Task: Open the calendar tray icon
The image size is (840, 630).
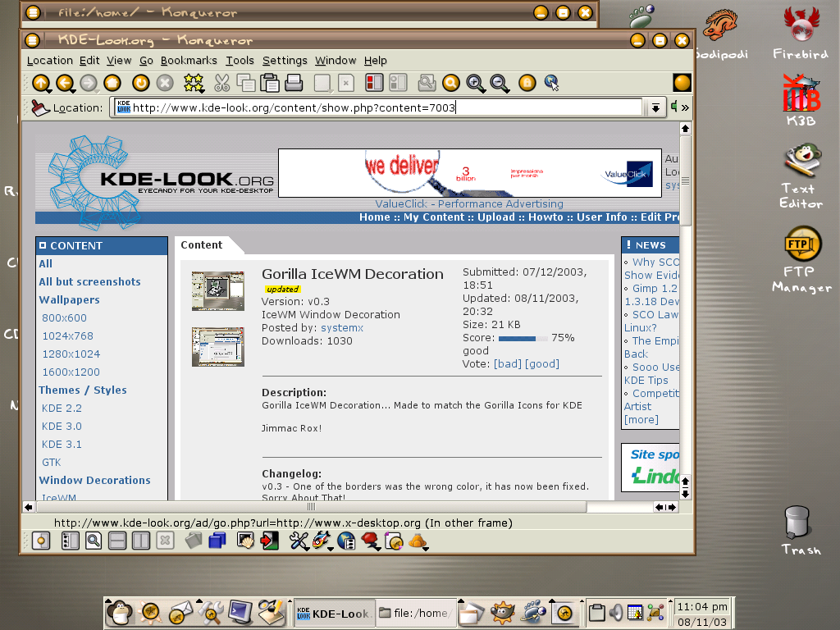Action: (x=635, y=612)
